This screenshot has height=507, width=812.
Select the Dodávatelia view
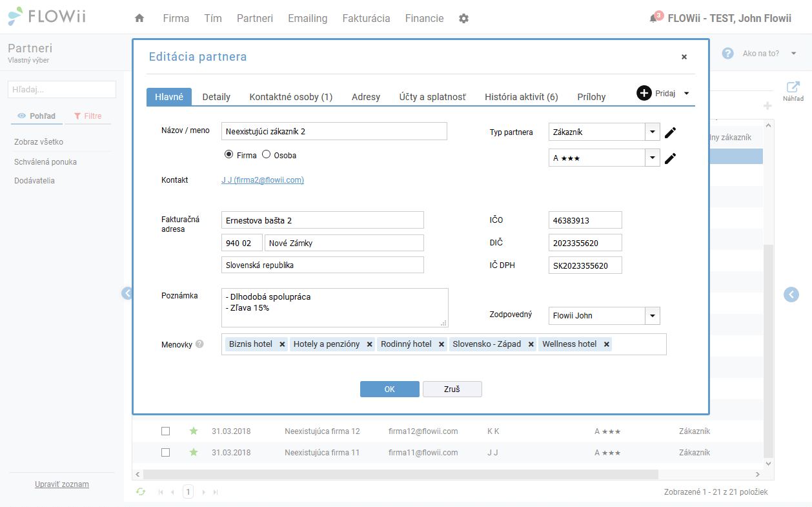(34, 181)
